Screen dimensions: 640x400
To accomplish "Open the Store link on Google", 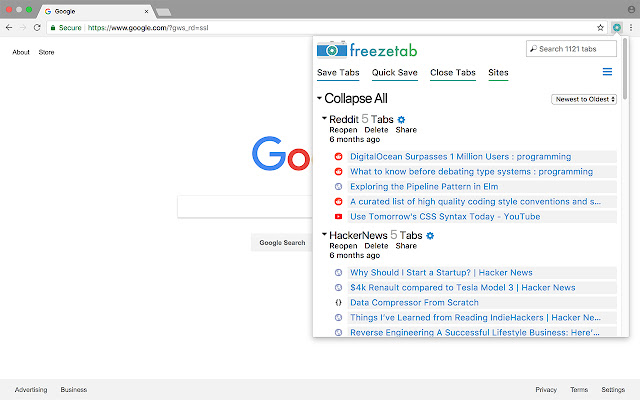I will click(46, 52).
